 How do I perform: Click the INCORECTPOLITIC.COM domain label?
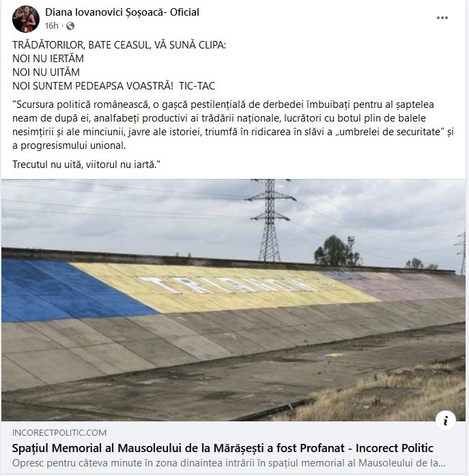pyautogui.click(x=59, y=432)
